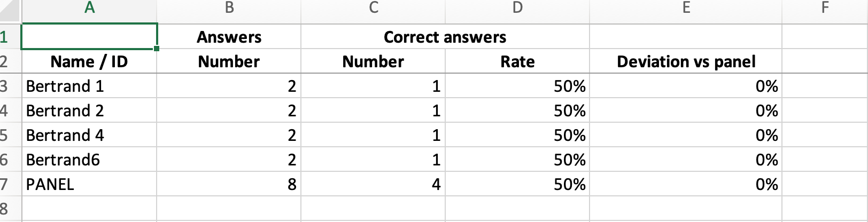Click the 'Rate' header cell
This screenshot has height=222, width=868.
coord(517,61)
